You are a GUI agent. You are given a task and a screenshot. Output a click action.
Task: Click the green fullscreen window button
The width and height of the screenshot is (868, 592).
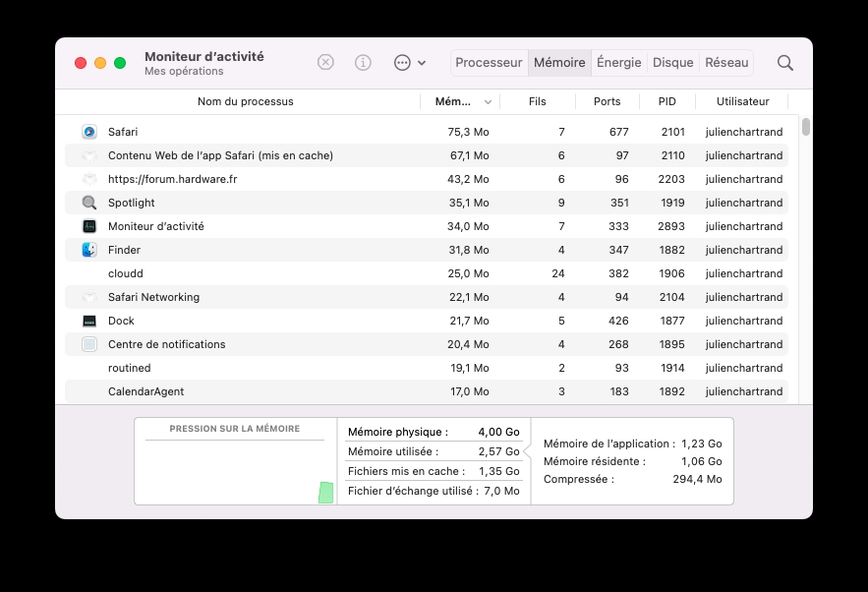(x=120, y=63)
